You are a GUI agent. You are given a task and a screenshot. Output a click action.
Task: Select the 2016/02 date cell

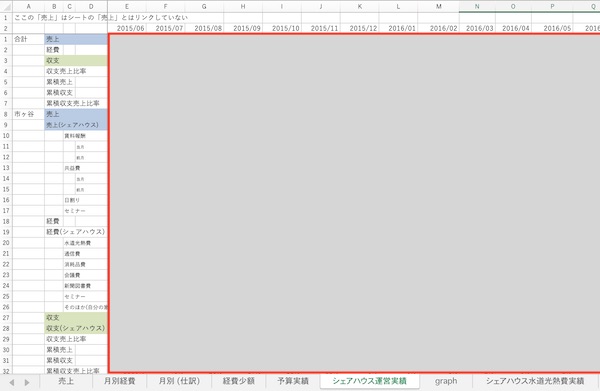(439, 28)
